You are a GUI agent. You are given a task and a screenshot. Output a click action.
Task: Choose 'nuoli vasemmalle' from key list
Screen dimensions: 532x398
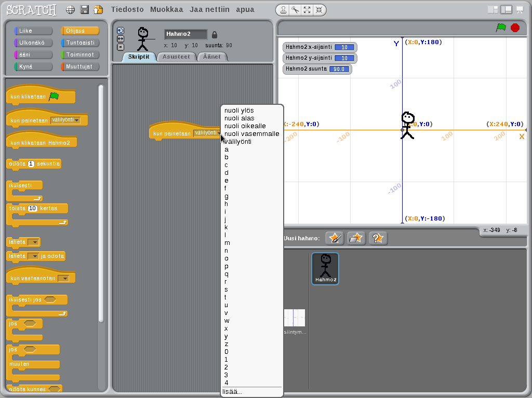click(x=252, y=134)
